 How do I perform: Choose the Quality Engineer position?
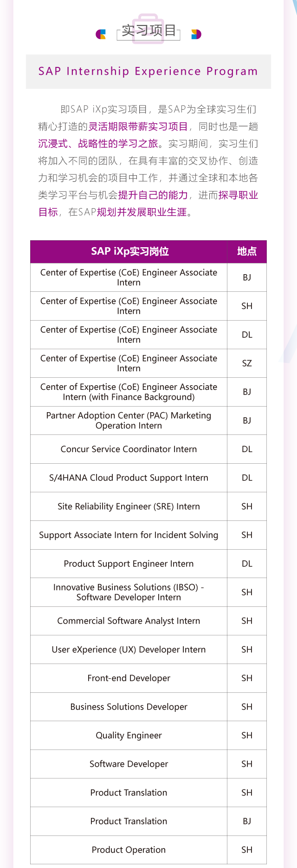pos(129,735)
